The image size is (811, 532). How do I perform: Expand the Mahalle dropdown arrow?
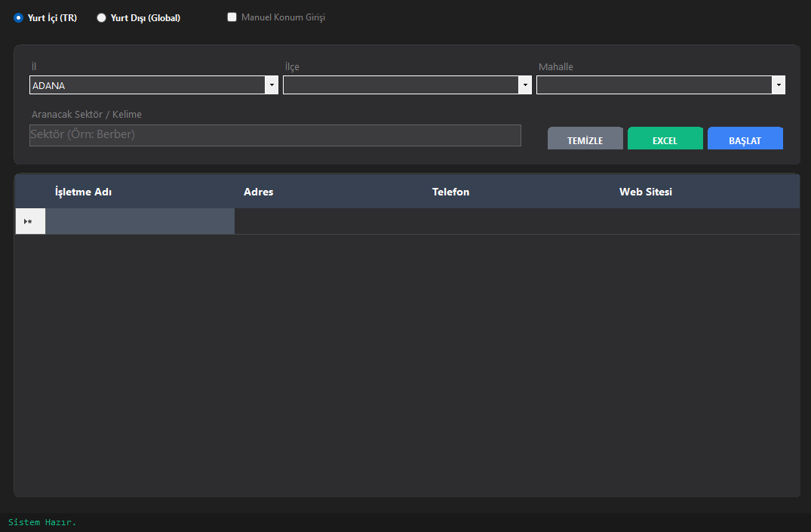pyautogui.click(x=779, y=85)
